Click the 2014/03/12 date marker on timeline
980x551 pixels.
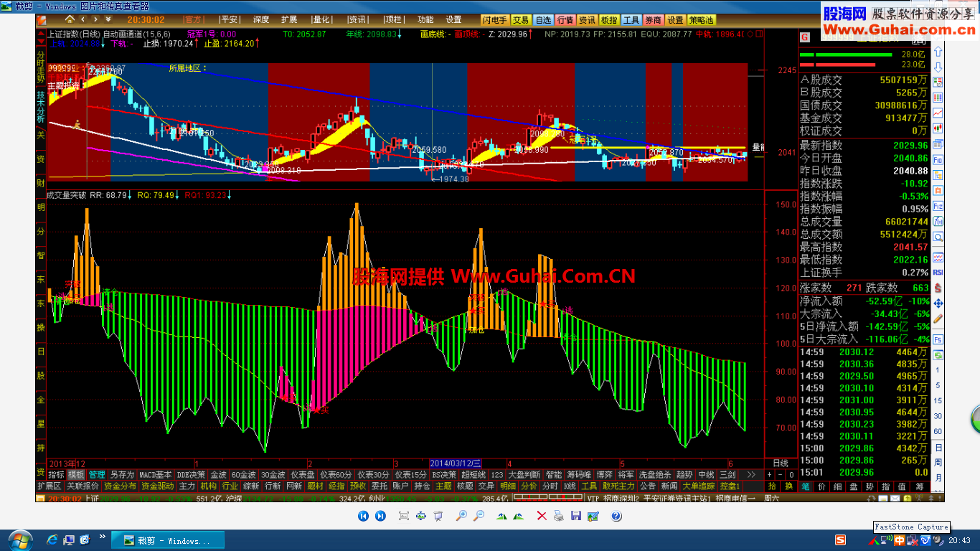(x=456, y=463)
